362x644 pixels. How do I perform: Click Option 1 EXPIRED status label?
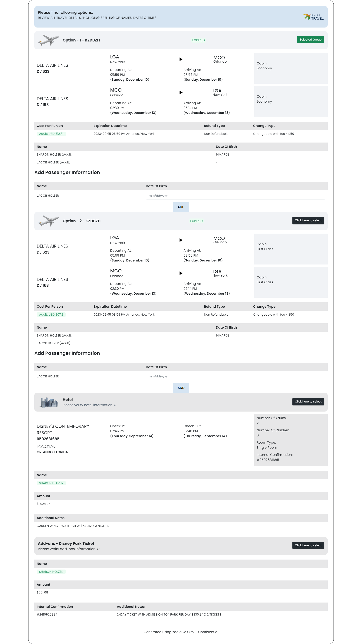[198, 40]
